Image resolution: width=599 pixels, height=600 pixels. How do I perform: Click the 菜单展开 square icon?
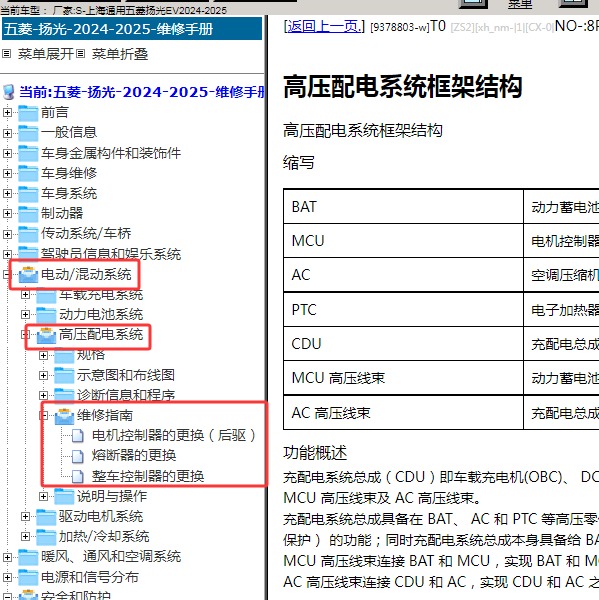point(7,54)
